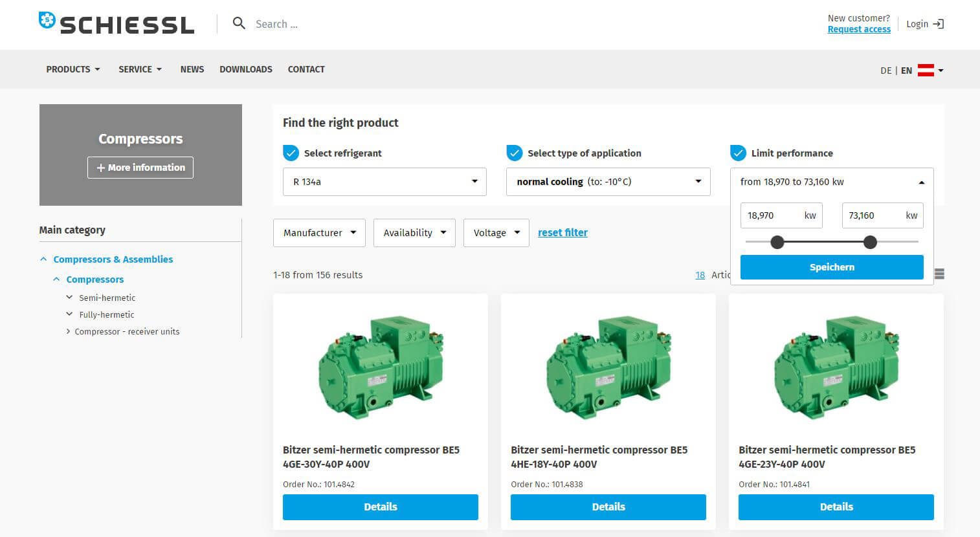Click the Austrian flag icon
This screenshot has width=980, height=537.
coord(926,71)
